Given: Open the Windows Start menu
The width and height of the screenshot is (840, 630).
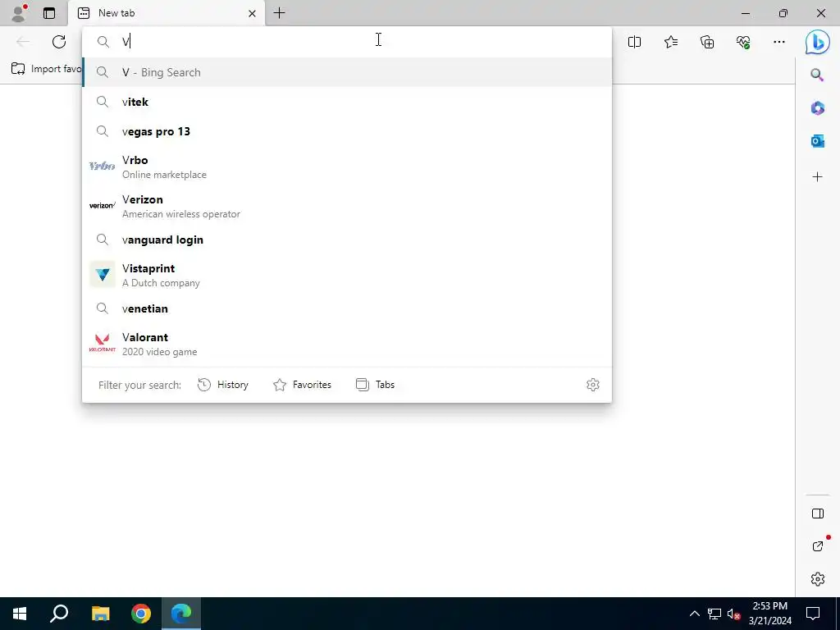Looking at the screenshot, I should (x=20, y=614).
